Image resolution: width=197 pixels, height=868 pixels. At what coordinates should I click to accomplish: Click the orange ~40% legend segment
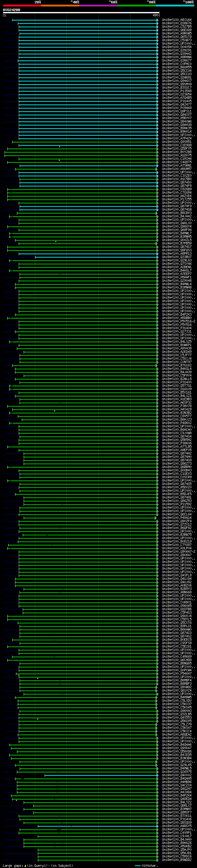tap(60, 6)
